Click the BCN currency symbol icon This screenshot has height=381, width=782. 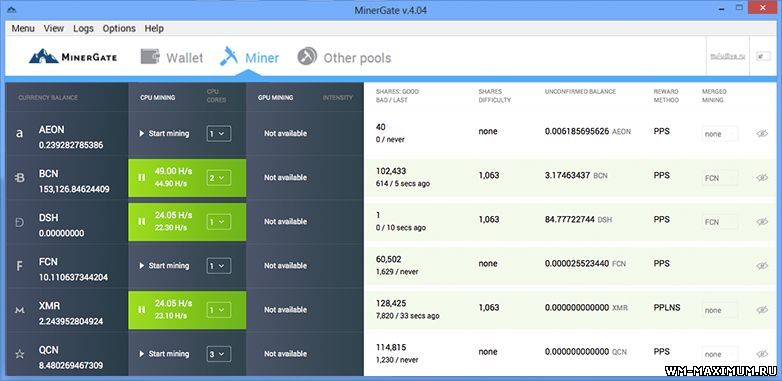pos(19,178)
